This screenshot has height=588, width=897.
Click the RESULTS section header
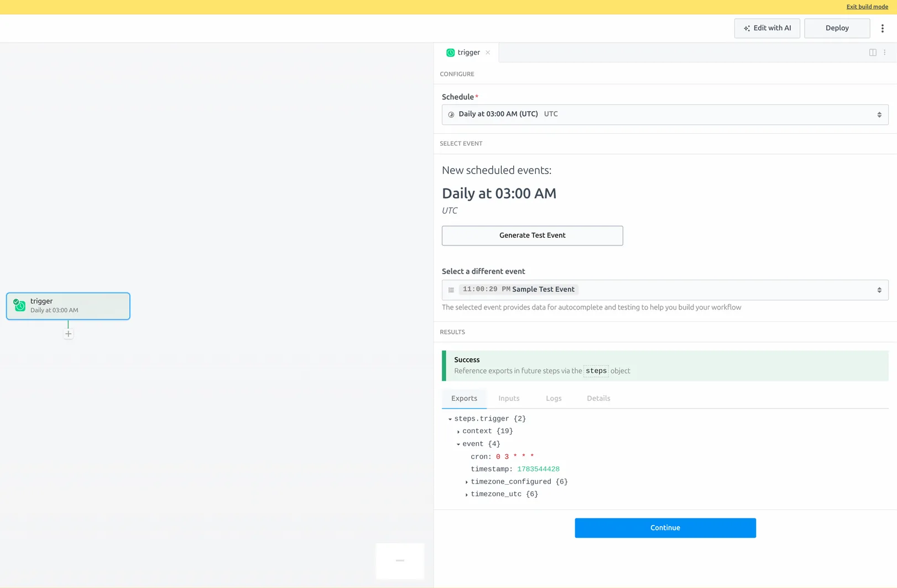[452, 332]
